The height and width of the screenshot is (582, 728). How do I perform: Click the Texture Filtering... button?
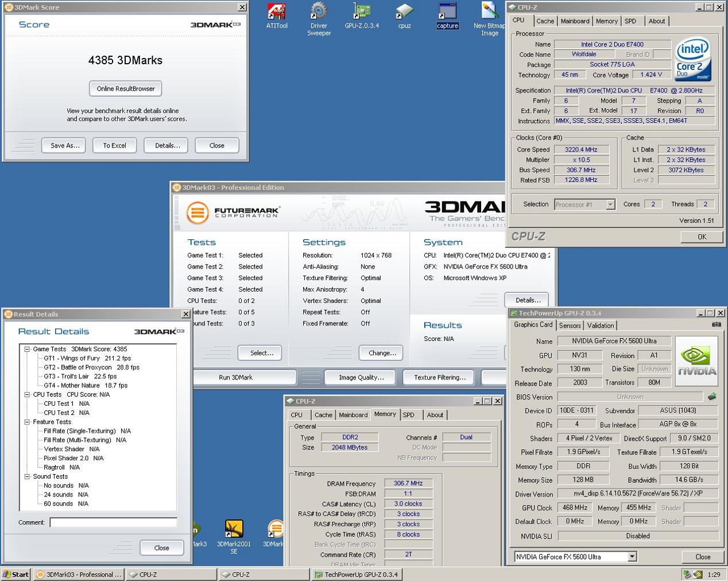click(x=440, y=377)
